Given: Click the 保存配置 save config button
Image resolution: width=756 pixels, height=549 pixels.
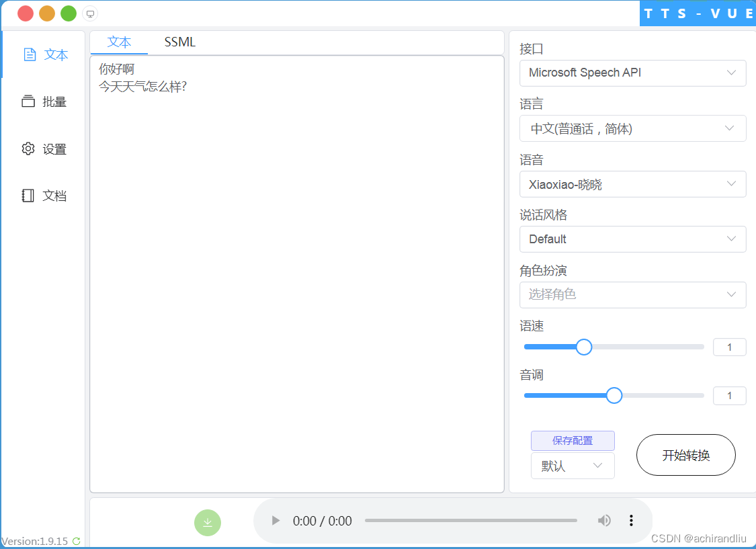Looking at the screenshot, I should coord(573,441).
